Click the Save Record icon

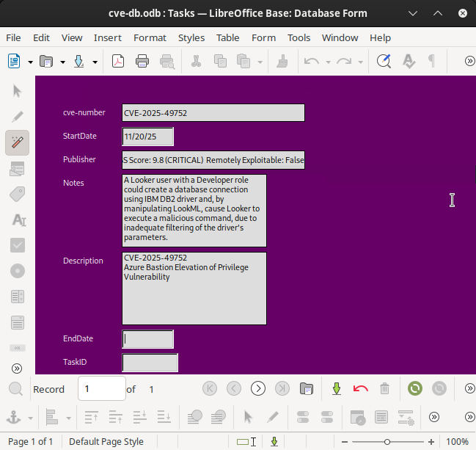click(337, 389)
